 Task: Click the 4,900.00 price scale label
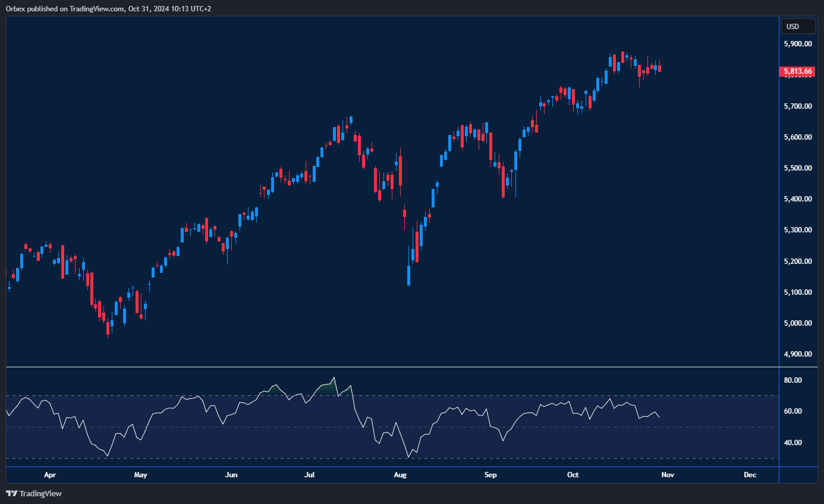(x=798, y=354)
